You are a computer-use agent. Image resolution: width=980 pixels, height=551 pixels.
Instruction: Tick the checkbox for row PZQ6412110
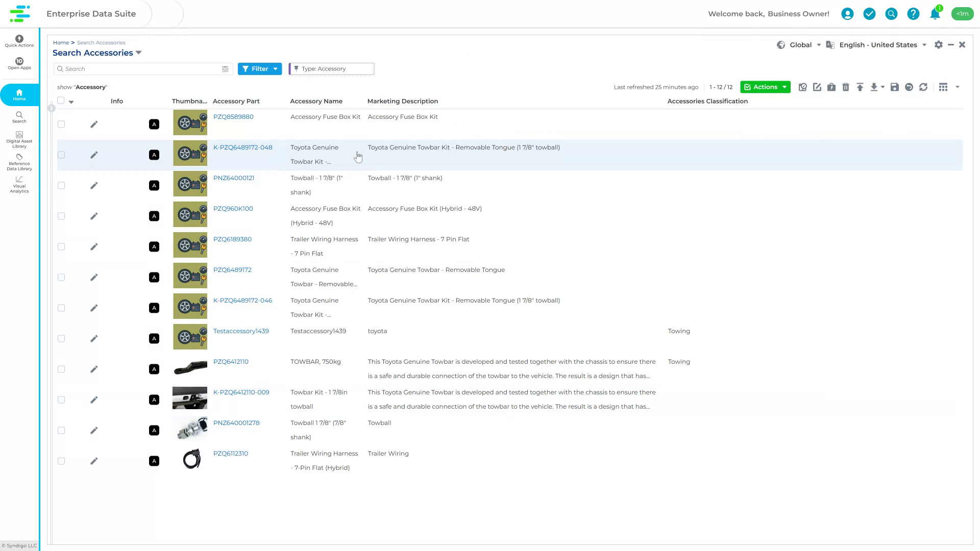pyautogui.click(x=61, y=369)
